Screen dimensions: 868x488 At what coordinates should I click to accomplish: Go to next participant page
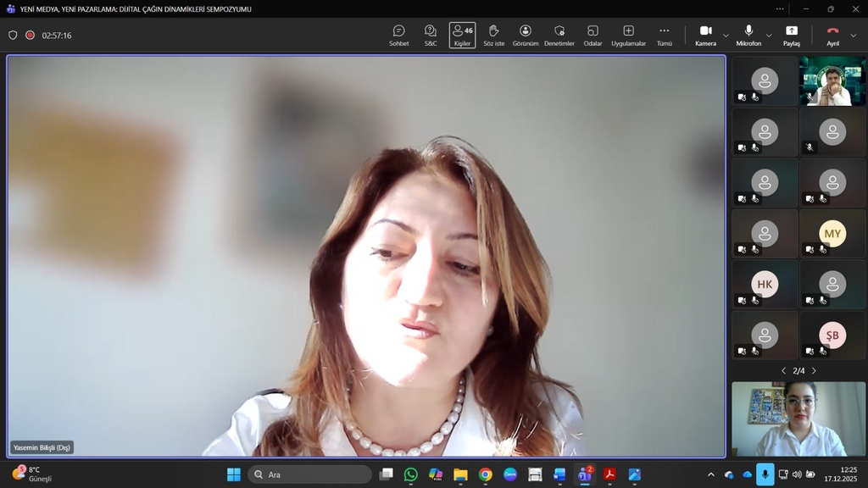pos(814,371)
